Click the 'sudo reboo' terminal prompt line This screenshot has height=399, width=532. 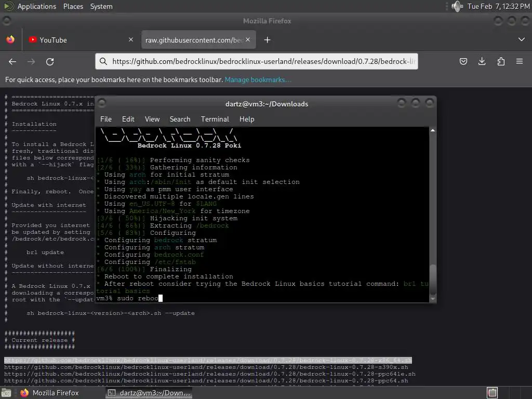pyautogui.click(x=129, y=298)
